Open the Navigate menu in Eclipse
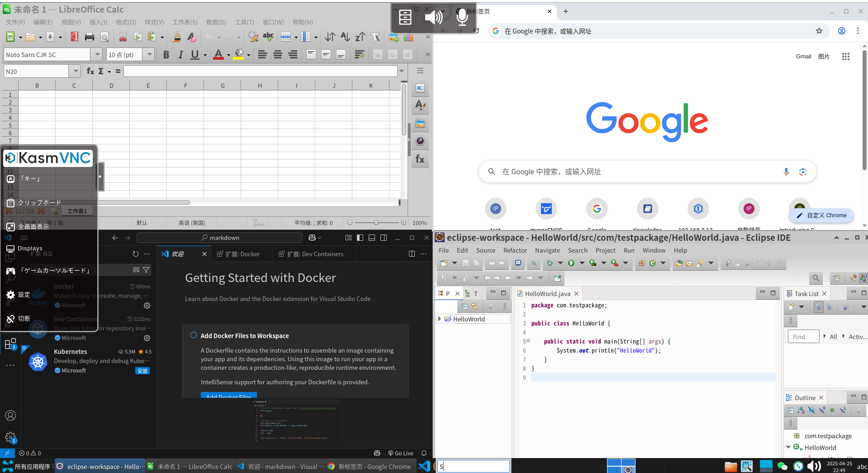Image resolution: width=868 pixels, height=473 pixels. point(547,250)
